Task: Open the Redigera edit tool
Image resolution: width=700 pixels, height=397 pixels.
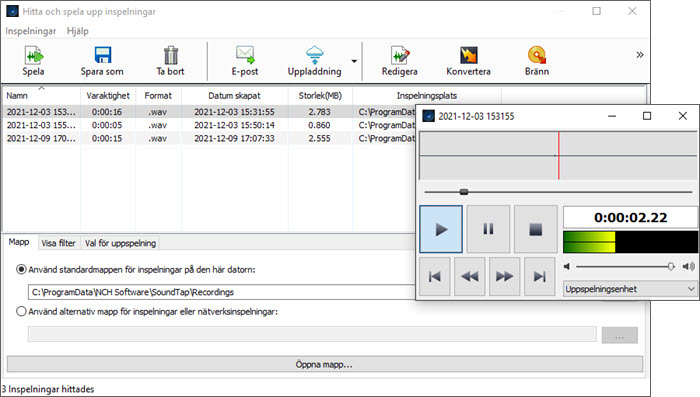Action: pos(400,55)
